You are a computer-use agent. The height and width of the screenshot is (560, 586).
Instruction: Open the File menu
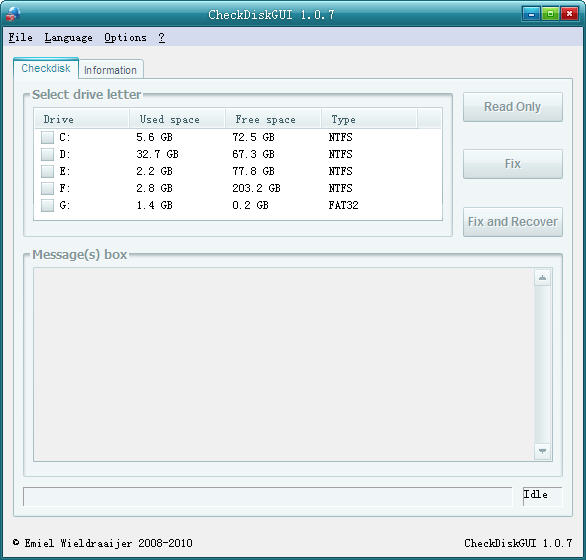(x=21, y=37)
